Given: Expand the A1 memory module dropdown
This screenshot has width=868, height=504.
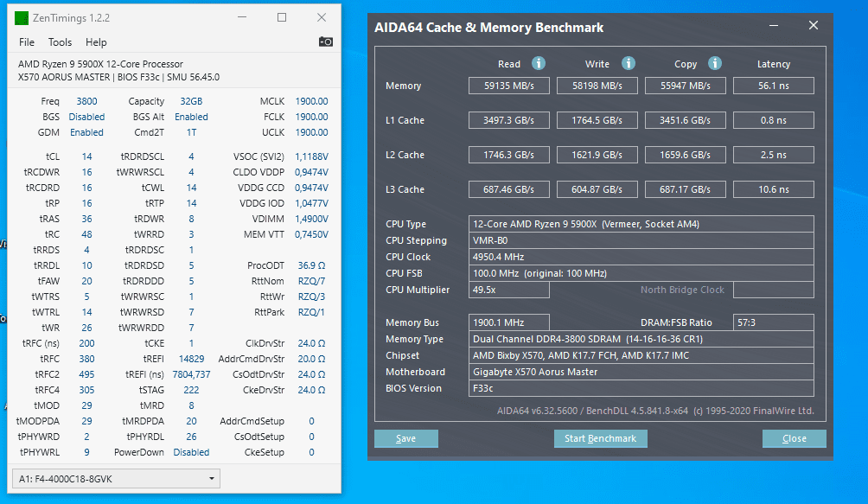Looking at the screenshot, I should 211,479.
